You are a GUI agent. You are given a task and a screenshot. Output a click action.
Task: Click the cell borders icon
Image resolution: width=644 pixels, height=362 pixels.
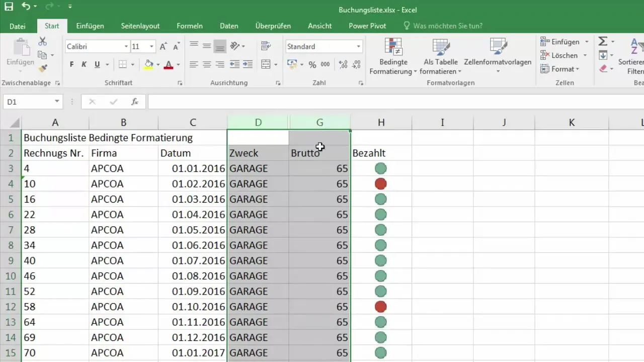tap(122, 64)
